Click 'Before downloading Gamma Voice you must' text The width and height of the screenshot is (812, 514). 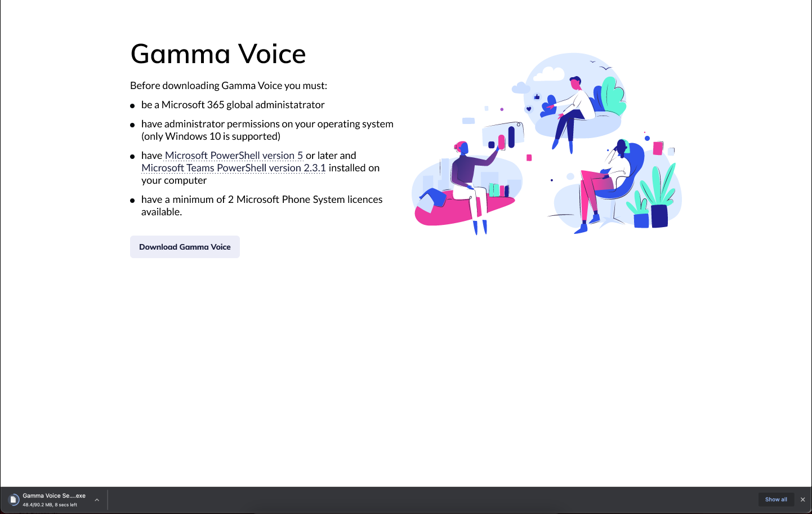[x=229, y=86]
